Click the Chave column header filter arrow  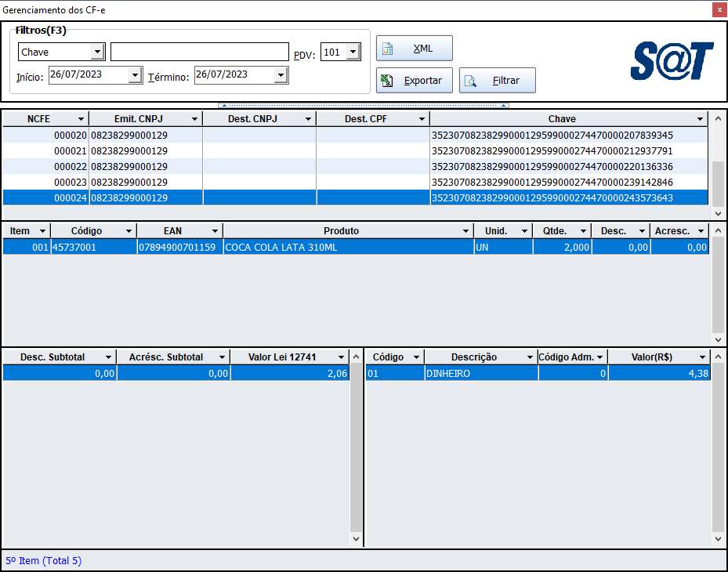(x=700, y=119)
